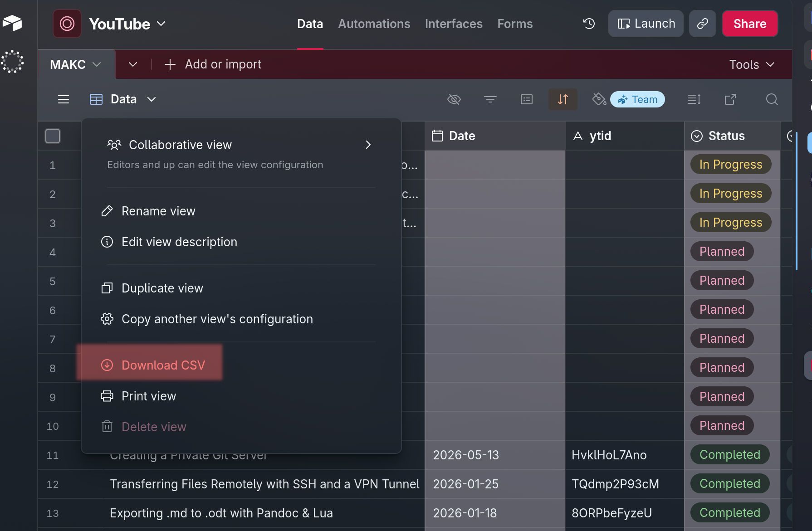Open the row height icon
The width and height of the screenshot is (812, 531).
pyautogui.click(x=694, y=99)
